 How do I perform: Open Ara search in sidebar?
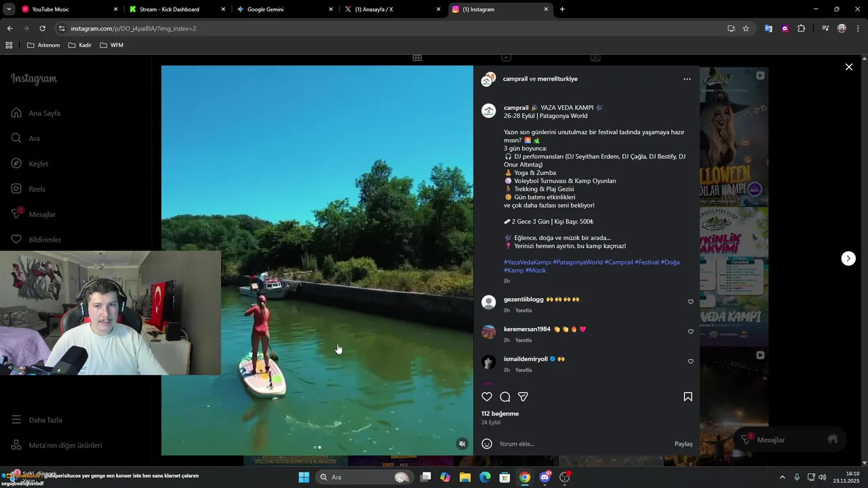click(x=25, y=138)
